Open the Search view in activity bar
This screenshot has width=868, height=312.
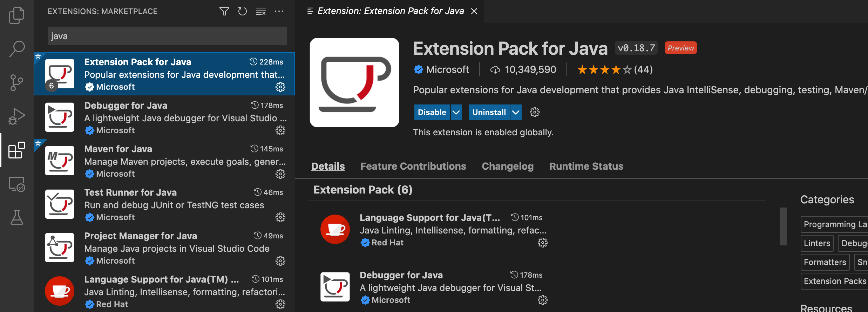[x=16, y=49]
